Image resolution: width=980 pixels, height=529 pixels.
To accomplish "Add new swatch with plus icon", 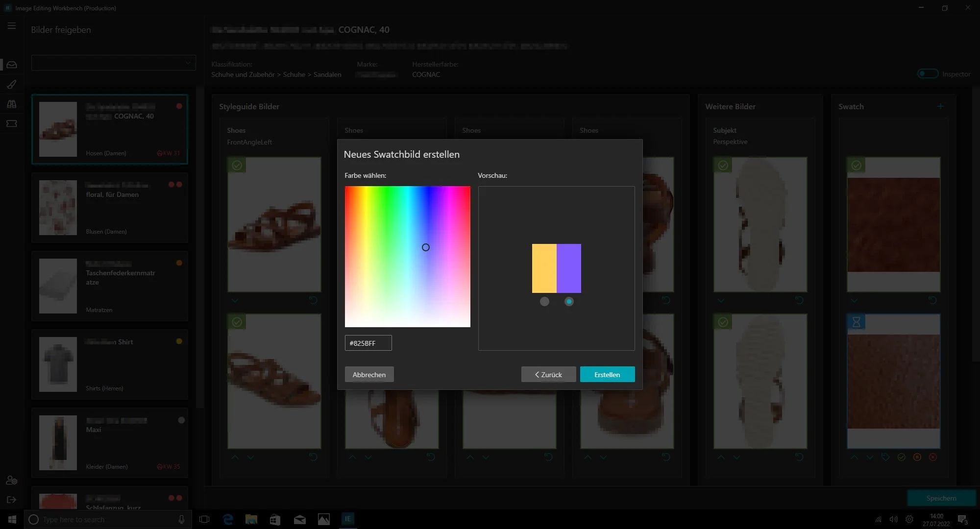I will 940,106.
